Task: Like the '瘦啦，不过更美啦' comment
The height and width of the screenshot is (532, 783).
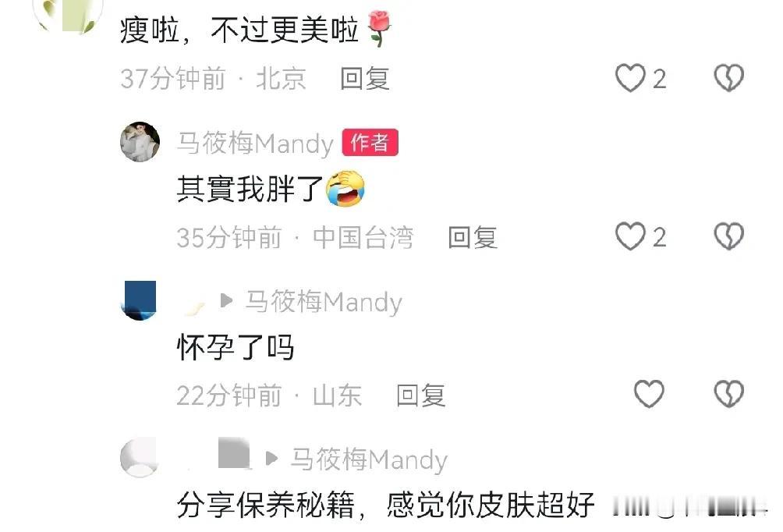Action: click(x=630, y=79)
